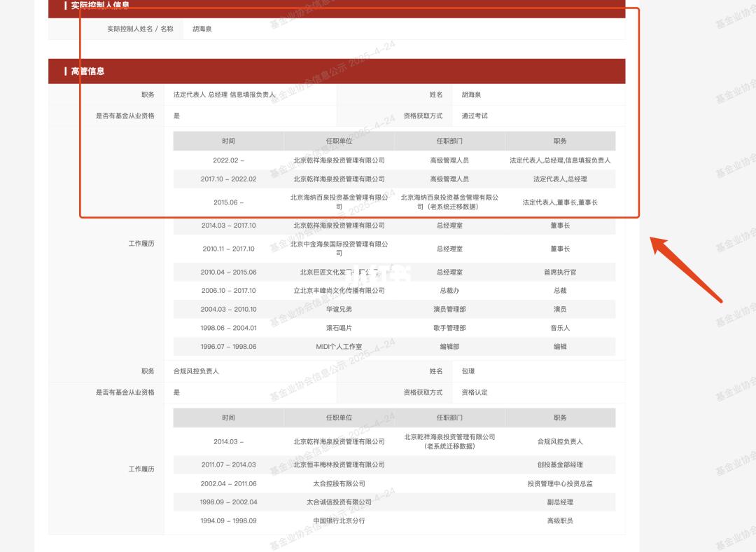Image resolution: width=756 pixels, height=552 pixels.
Task: Select the 太合控股有限公司 employer cell
Action: 339,483
